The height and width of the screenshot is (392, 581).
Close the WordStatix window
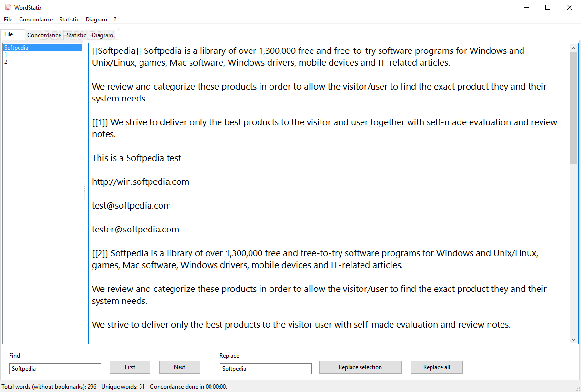[570, 7]
